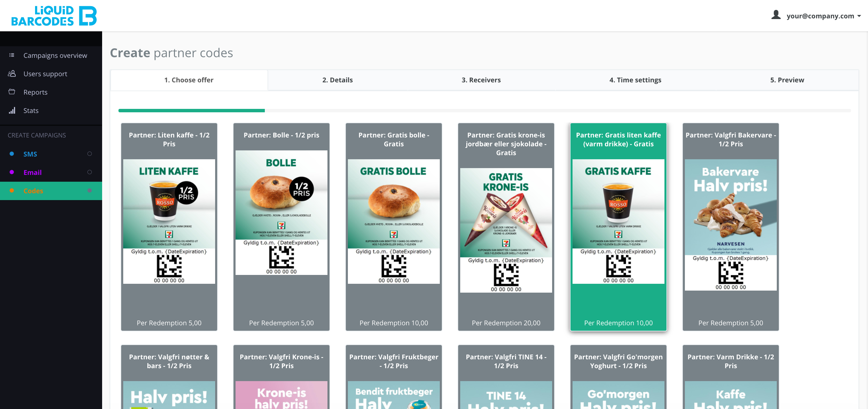Click the user avatar icon
The image size is (868, 409).
(x=776, y=15)
